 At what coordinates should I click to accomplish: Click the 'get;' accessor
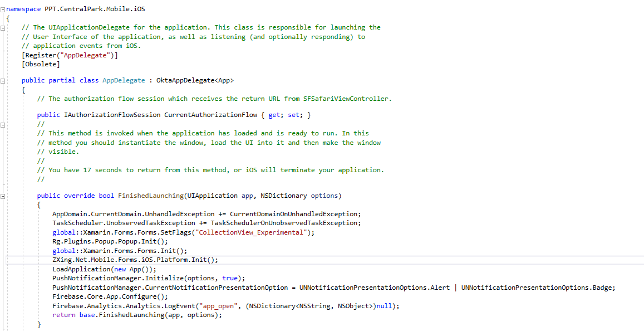pos(276,115)
